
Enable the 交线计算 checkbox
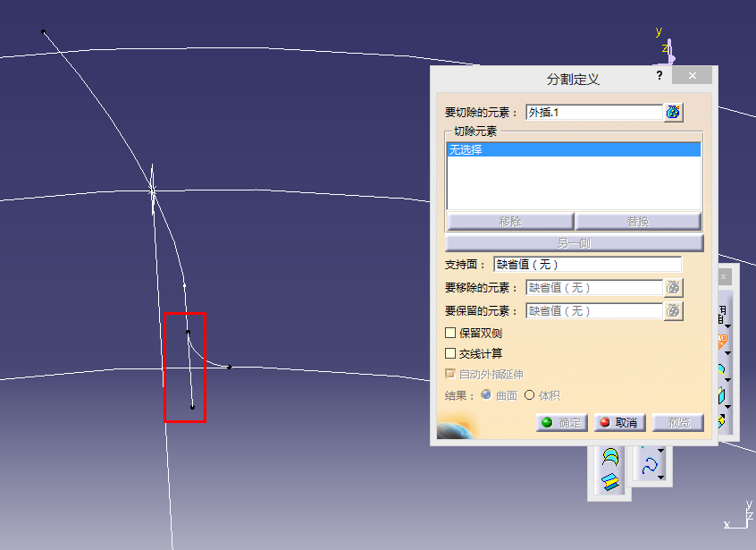[x=450, y=353]
